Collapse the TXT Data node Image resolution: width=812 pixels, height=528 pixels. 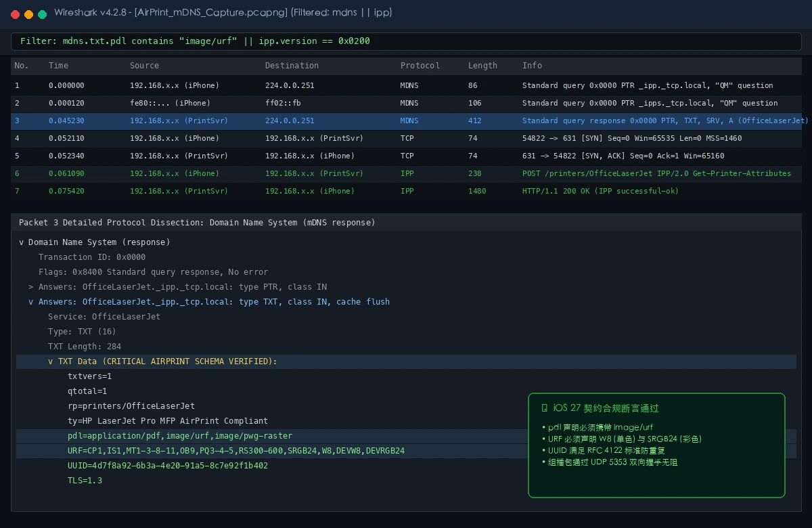point(50,361)
